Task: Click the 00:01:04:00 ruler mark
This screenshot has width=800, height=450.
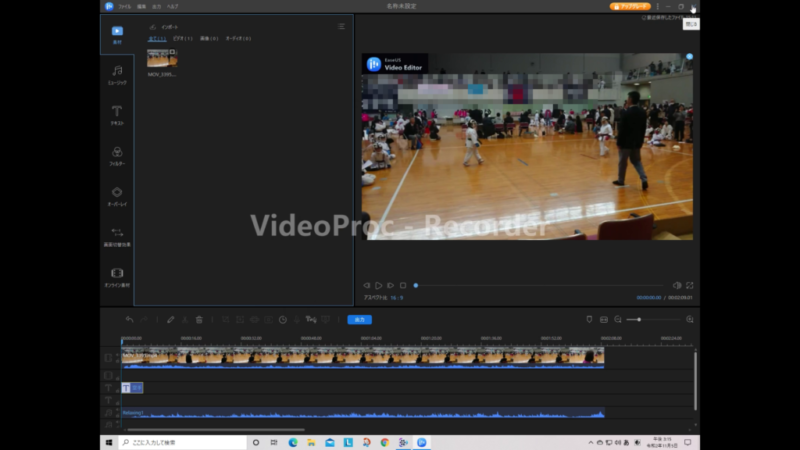Action: click(371, 338)
